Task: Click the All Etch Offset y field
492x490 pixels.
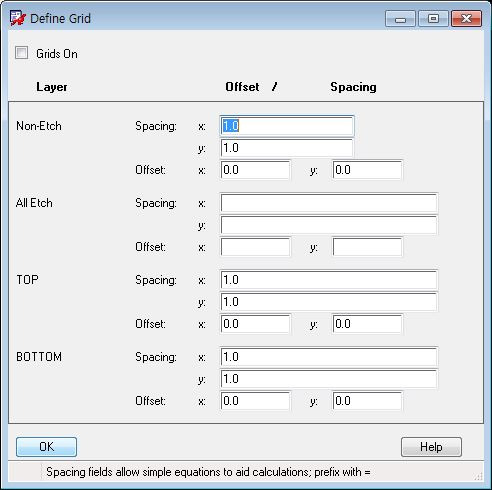Action: (367, 247)
